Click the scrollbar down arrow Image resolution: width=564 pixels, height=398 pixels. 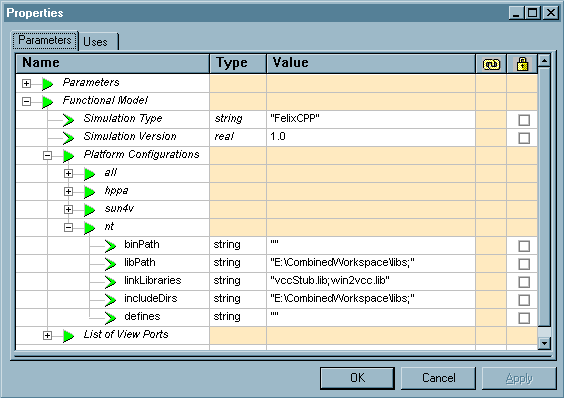(544, 343)
